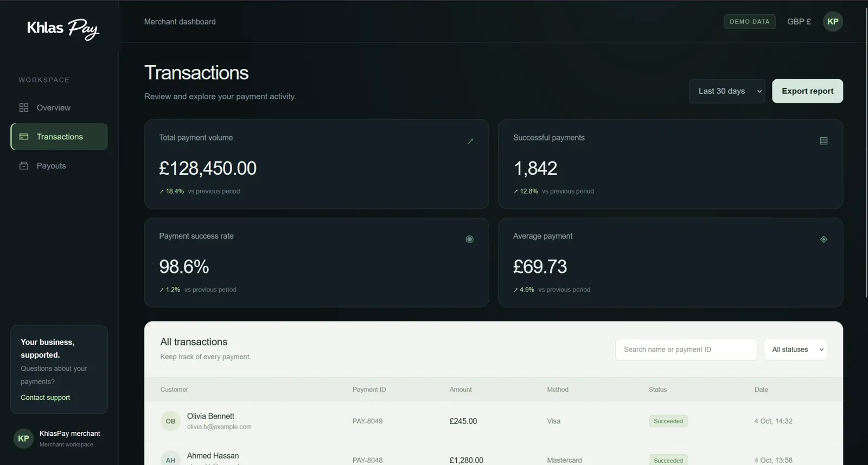Click the KP avatar beside KhlasPay merchant
The height and width of the screenshot is (465, 868).
coord(23,438)
